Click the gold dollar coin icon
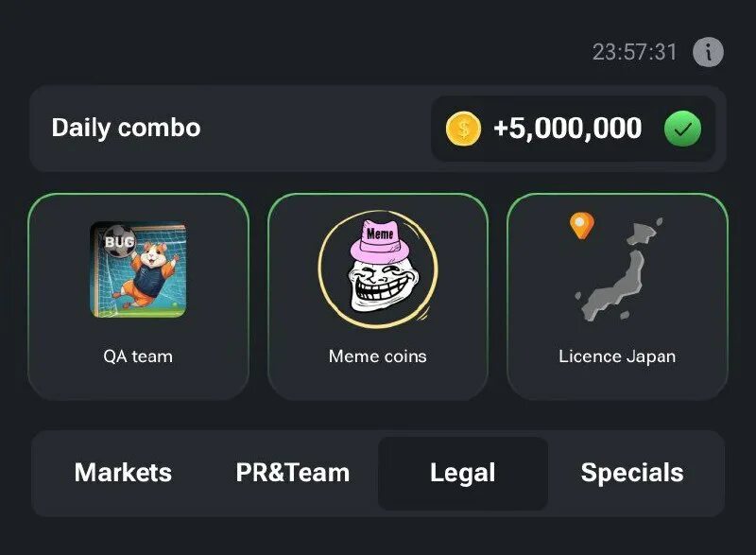This screenshot has width=756, height=555. point(463,129)
